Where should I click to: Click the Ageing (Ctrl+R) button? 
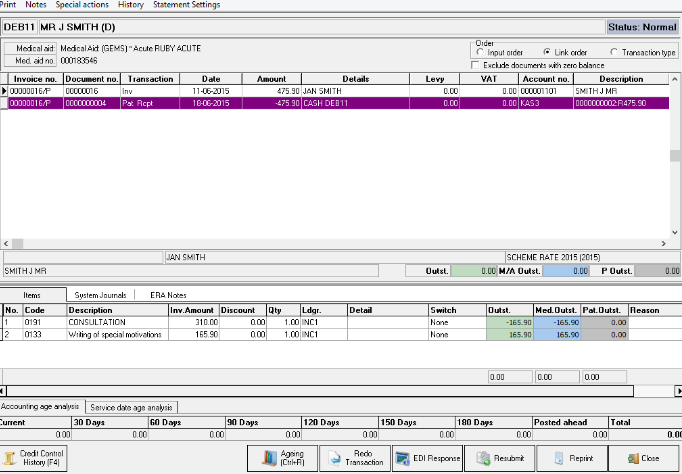click(284, 458)
